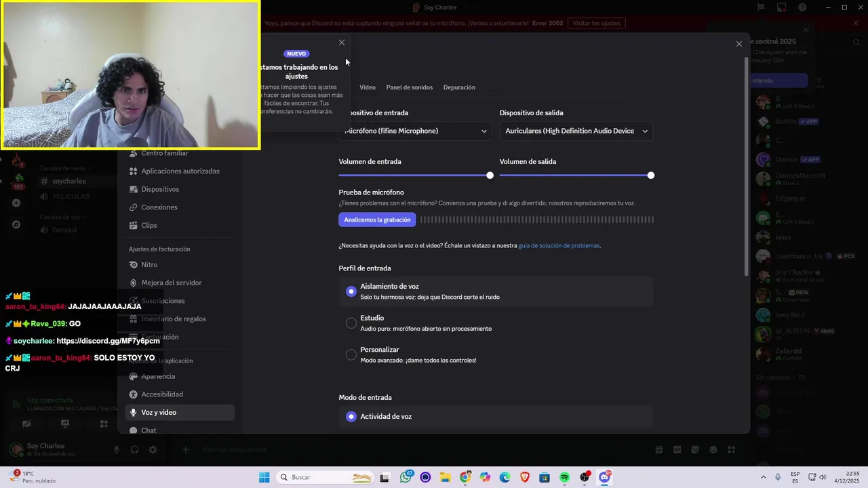Open File Explorer from the taskbar
This screenshot has height=488, width=868.
446,477
